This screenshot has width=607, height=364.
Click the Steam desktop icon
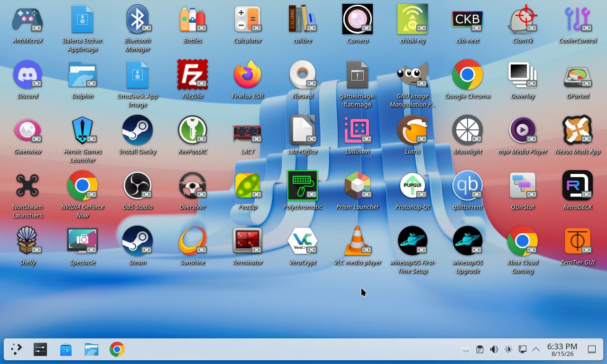pos(138,241)
